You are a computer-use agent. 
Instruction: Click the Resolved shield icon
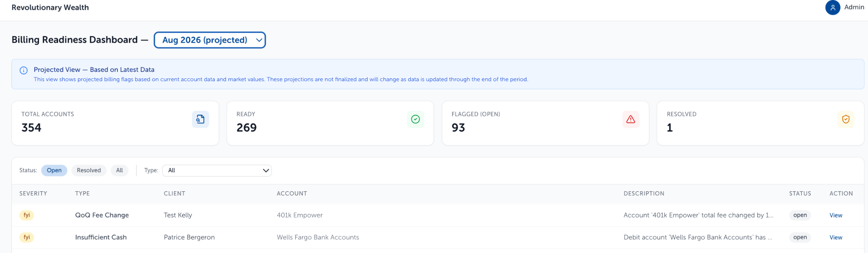pos(846,119)
